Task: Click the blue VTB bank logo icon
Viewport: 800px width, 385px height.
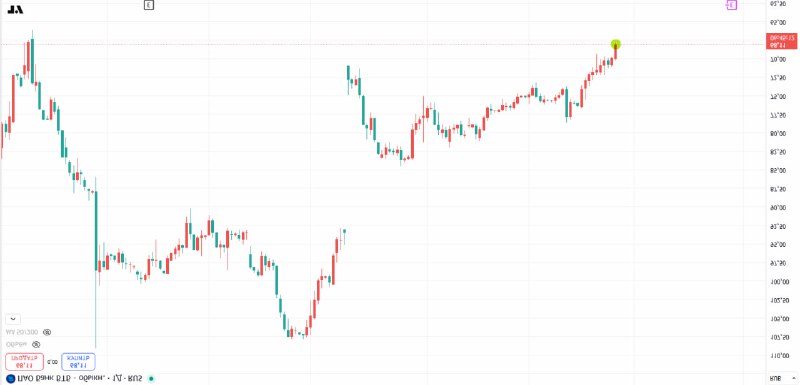Action: [11, 378]
